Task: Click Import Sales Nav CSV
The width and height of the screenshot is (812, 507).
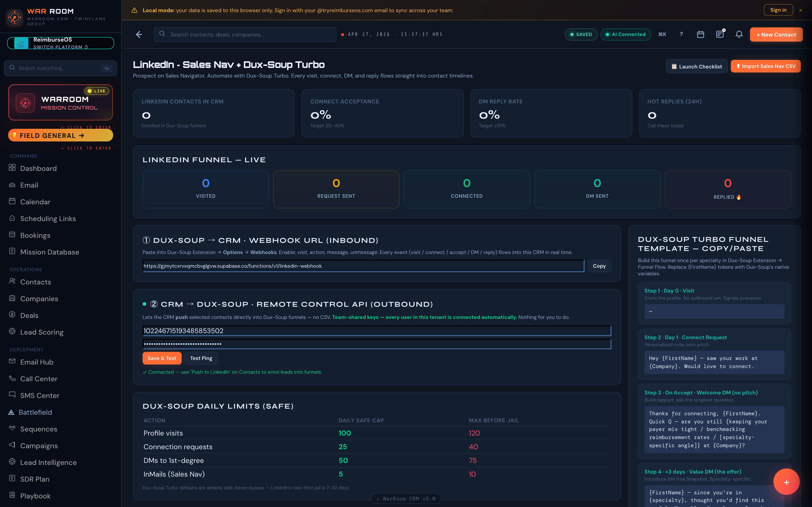Action: click(x=766, y=66)
